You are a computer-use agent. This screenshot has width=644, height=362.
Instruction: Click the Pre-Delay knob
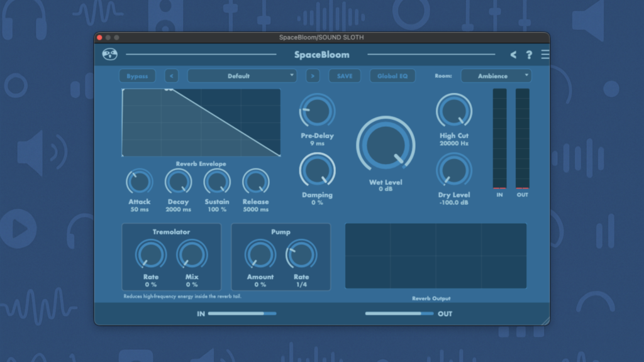[x=318, y=111]
